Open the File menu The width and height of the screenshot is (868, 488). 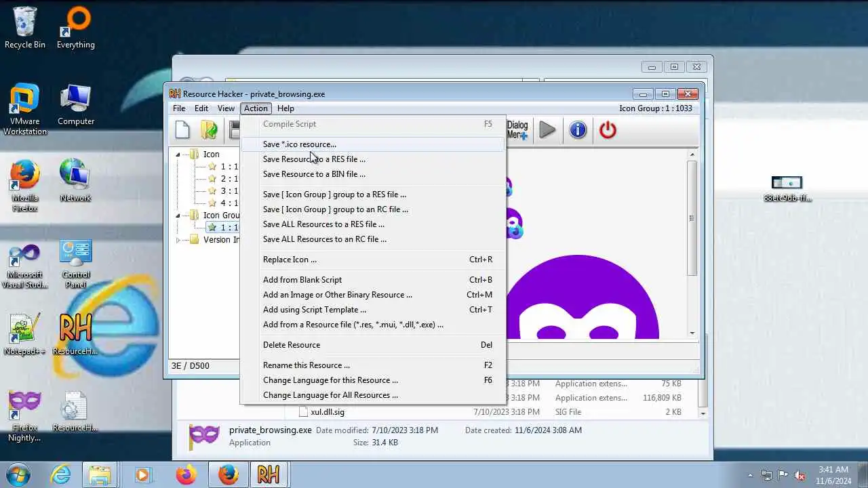[179, 108]
